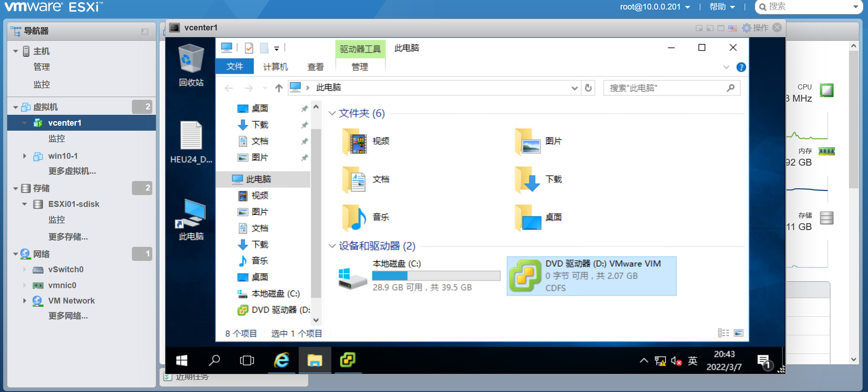Collapse the 存储 navigator section

tap(15, 189)
